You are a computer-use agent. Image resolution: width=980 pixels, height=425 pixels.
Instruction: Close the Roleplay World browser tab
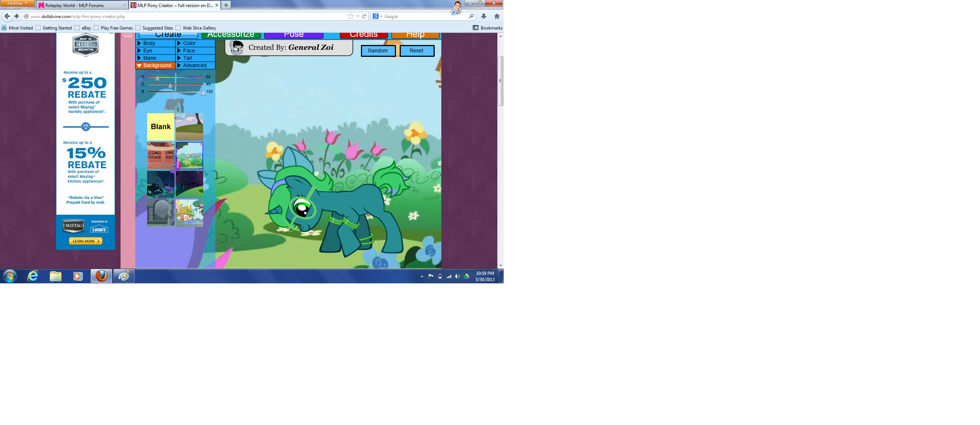(x=124, y=5)
